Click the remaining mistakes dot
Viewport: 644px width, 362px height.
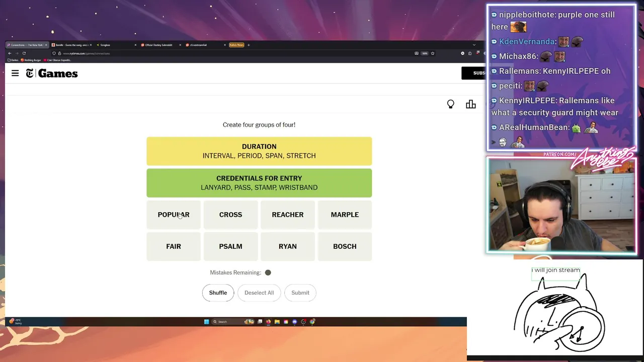tap(268, 273)
